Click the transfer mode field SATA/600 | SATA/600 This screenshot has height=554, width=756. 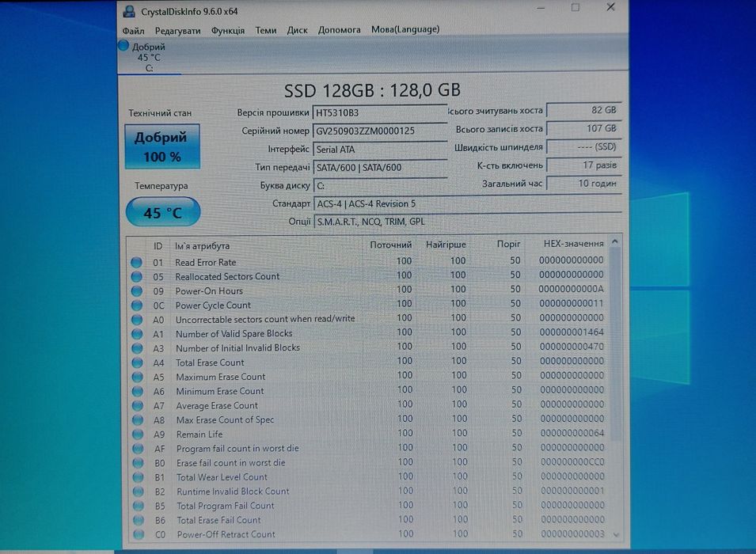(x=380, y=167)
